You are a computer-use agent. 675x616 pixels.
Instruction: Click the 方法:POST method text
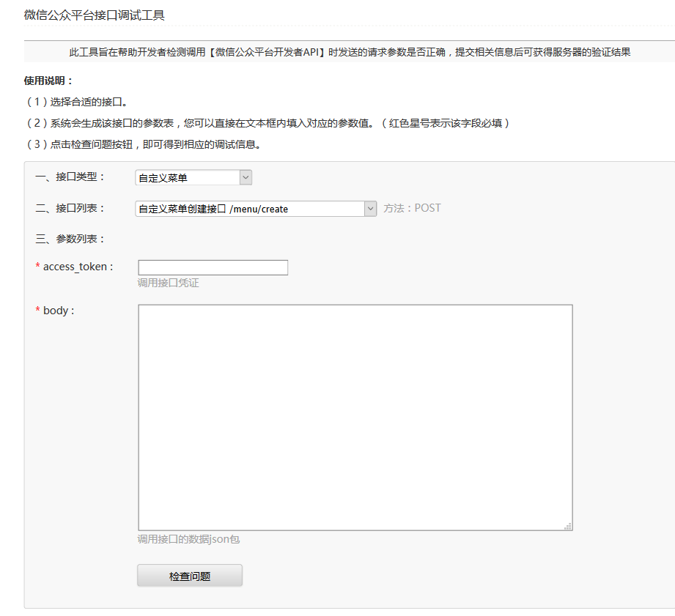(412, 208)
